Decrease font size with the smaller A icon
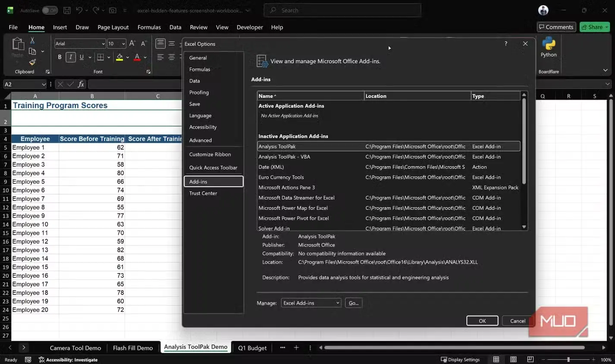 [x=144, y=44]
